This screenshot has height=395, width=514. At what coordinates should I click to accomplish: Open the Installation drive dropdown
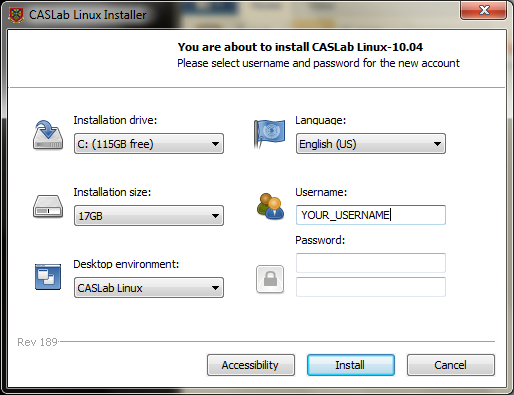tap(149, 144)
